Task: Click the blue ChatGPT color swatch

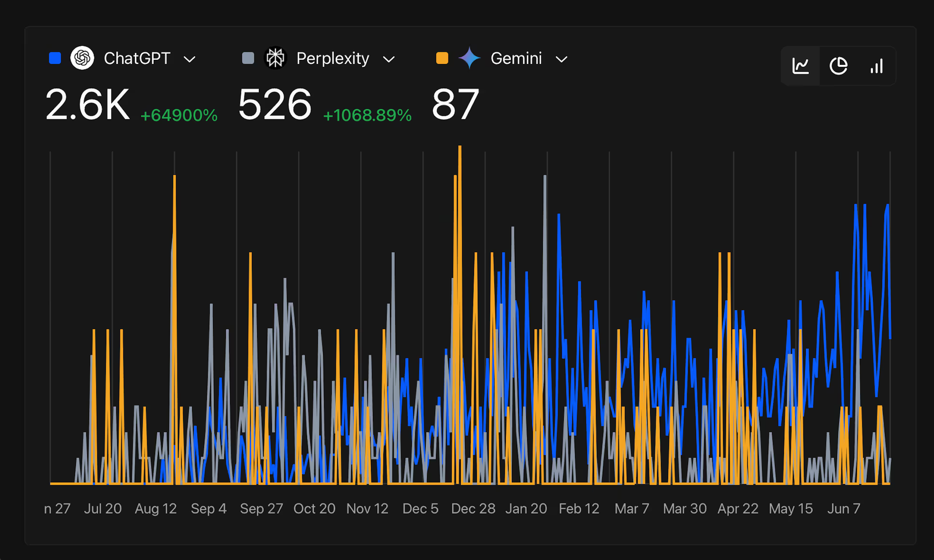Action: click(x=55, y=58)
